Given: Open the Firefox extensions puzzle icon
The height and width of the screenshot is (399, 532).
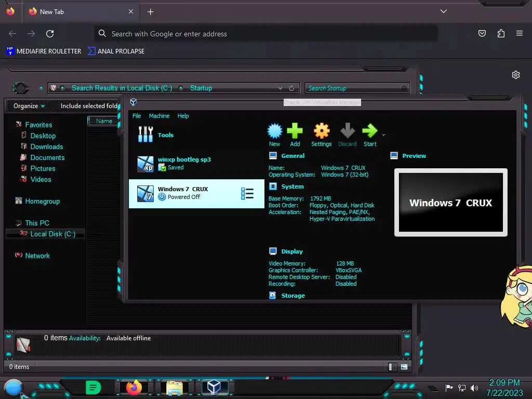Looking at the screenshot, I should coord(501,33).
